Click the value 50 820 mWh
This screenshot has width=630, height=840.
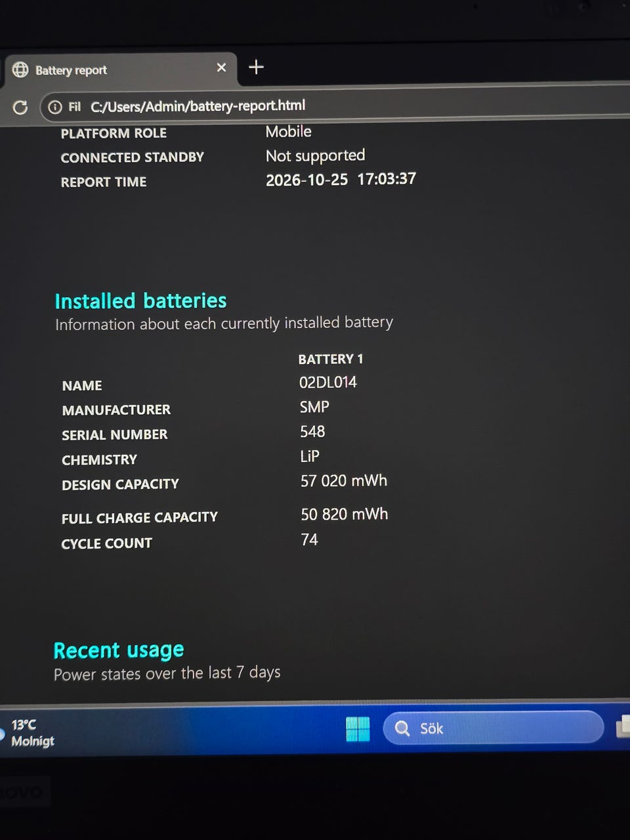tap(345, 514)
